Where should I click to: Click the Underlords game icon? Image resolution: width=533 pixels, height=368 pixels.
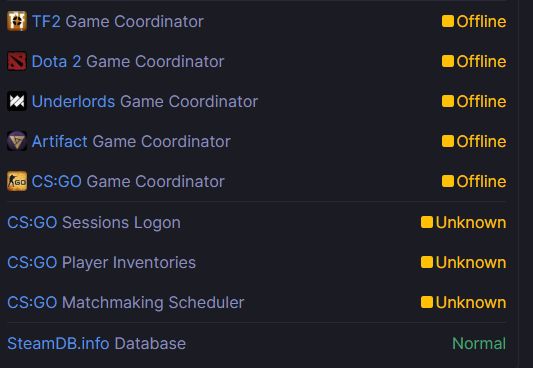tap(17, 102)
